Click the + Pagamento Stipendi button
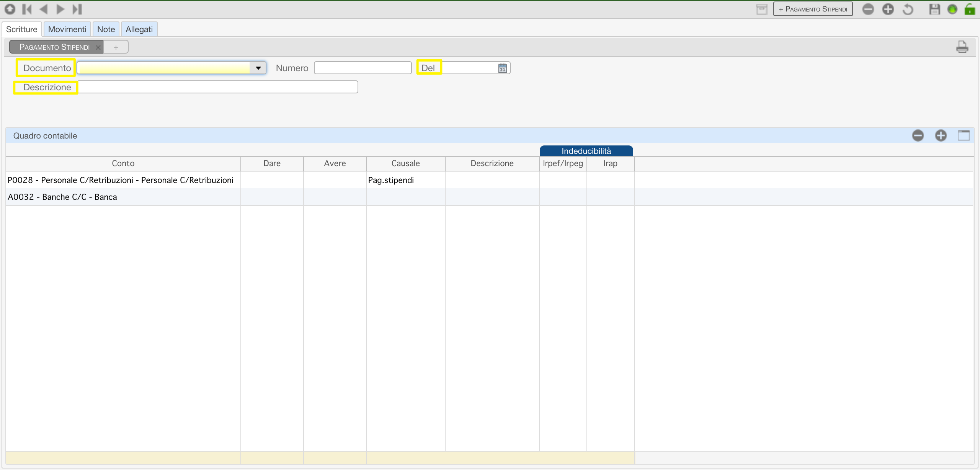The width and height of the screenshot is (980, 470). tap(813, 9)
